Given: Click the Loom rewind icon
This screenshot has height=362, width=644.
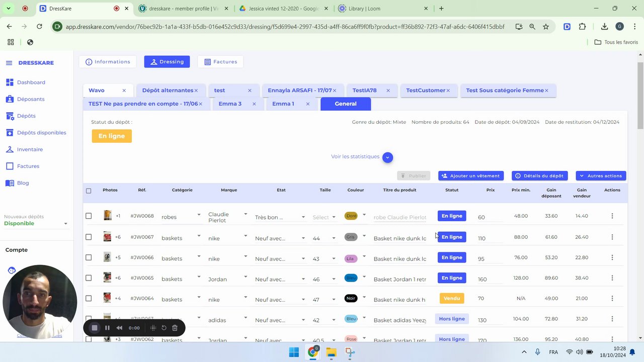Looking at the screenshot, I should [119, 328].
